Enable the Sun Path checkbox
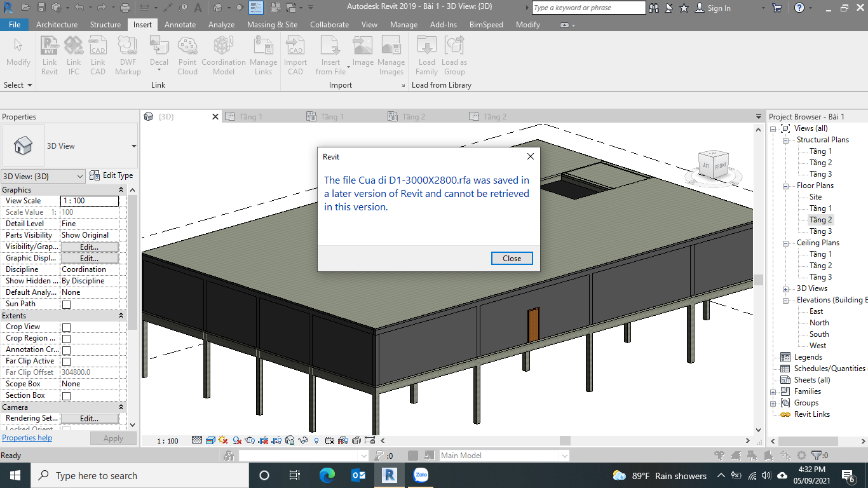868x488 pixels. 66,304
